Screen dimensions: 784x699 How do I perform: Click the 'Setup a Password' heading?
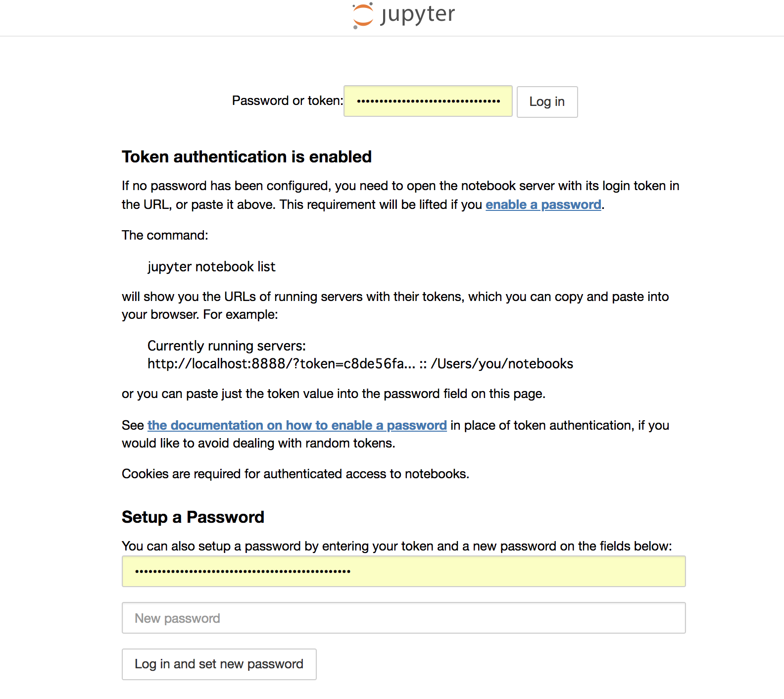(x=193, y=517)
